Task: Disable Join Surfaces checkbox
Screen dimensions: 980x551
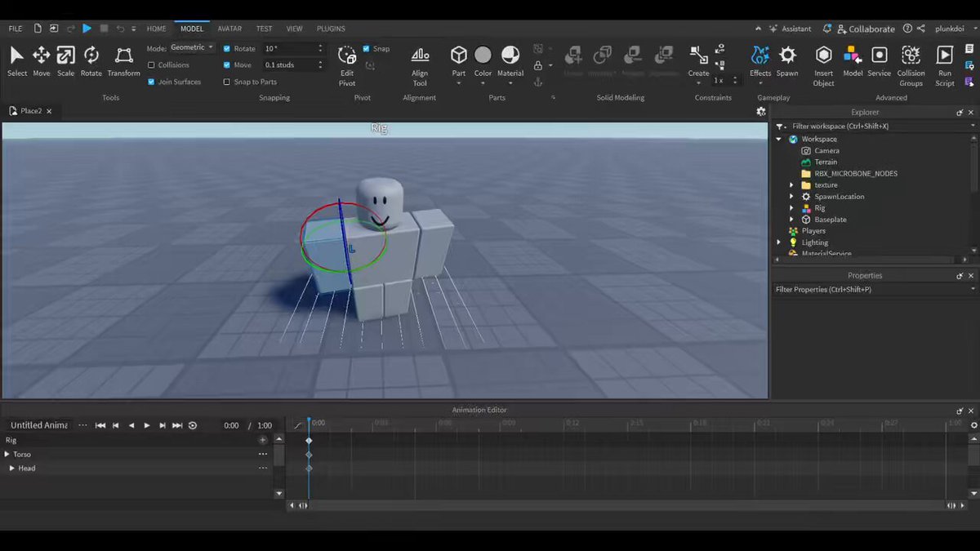Action: pos(151,82)
